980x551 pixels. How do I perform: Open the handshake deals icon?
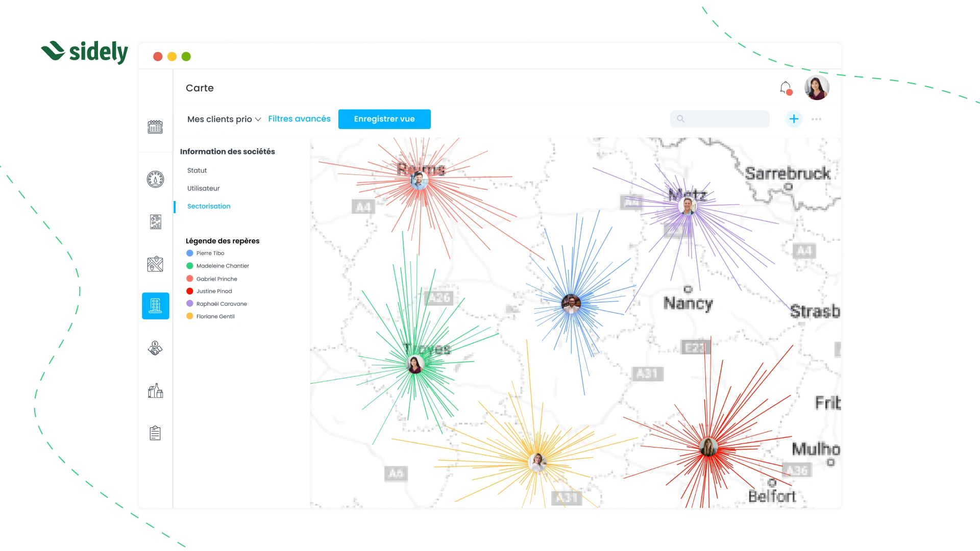[x=155, y=348]
